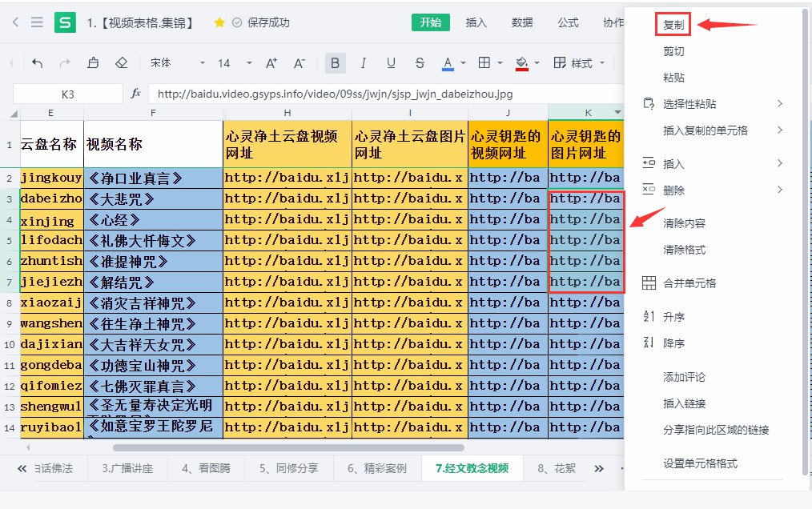Expand 选择性粘贴 submenu
The height and width of the screenshot is (509, 812).
713,104
